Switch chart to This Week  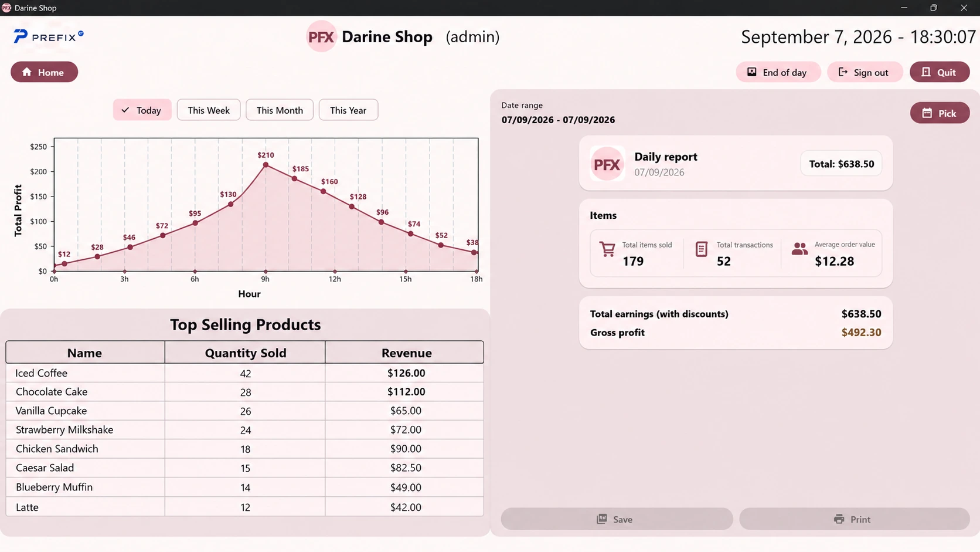tap(209, 110)
